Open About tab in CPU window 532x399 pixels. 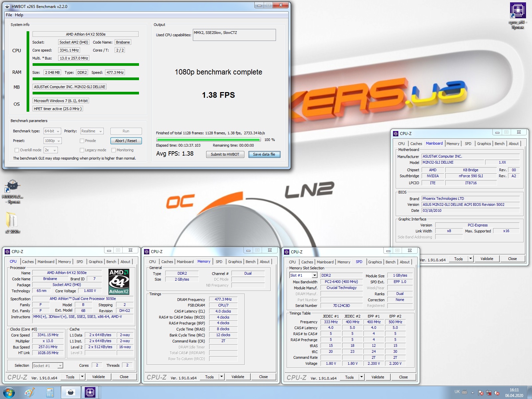[x=125, y=262]
